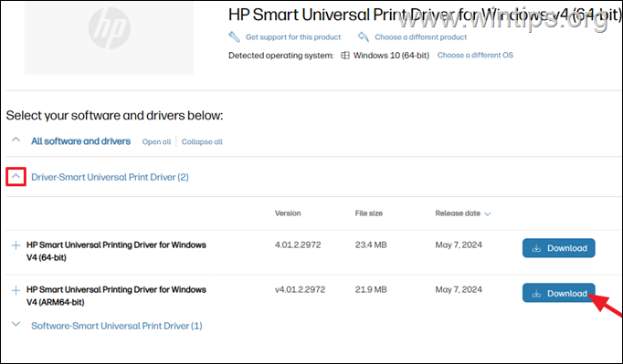Click May 7, 2024 date of ARM64-bit driver
This screenshot has width=623, height=364.
pos(459,290)
